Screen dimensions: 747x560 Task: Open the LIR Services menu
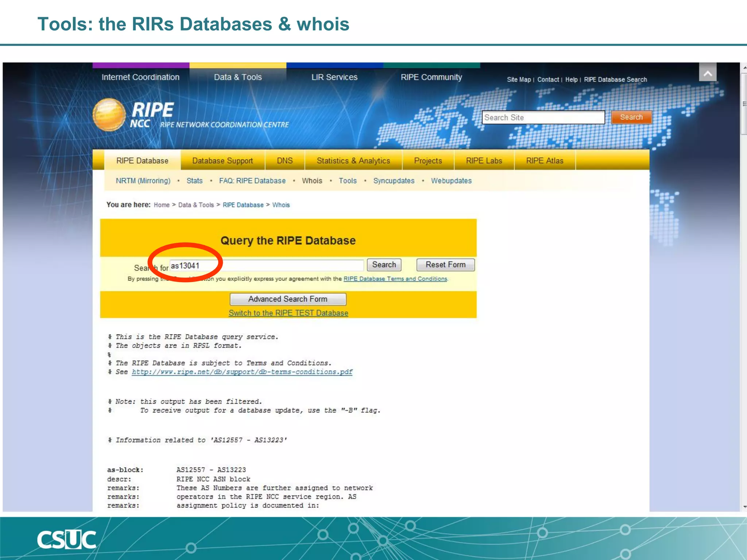(334, 77)
